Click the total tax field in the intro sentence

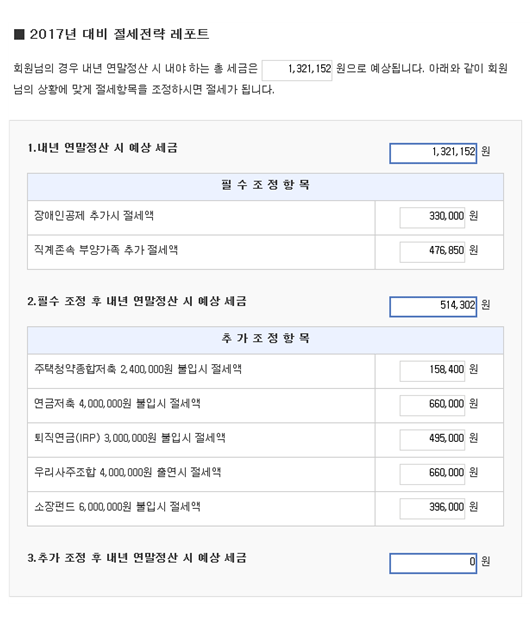click(297, 70)
